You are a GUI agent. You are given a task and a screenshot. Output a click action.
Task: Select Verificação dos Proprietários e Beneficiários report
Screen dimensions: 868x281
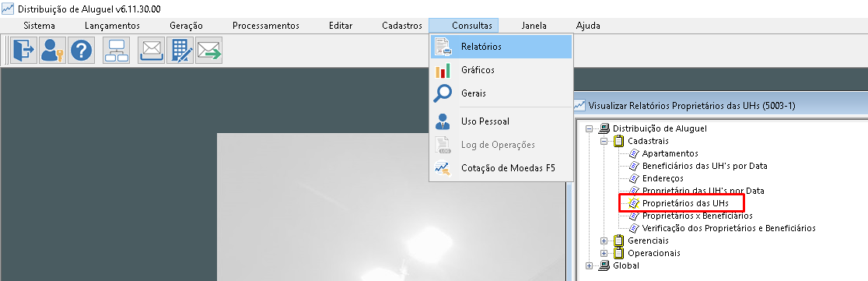[729, 228]
